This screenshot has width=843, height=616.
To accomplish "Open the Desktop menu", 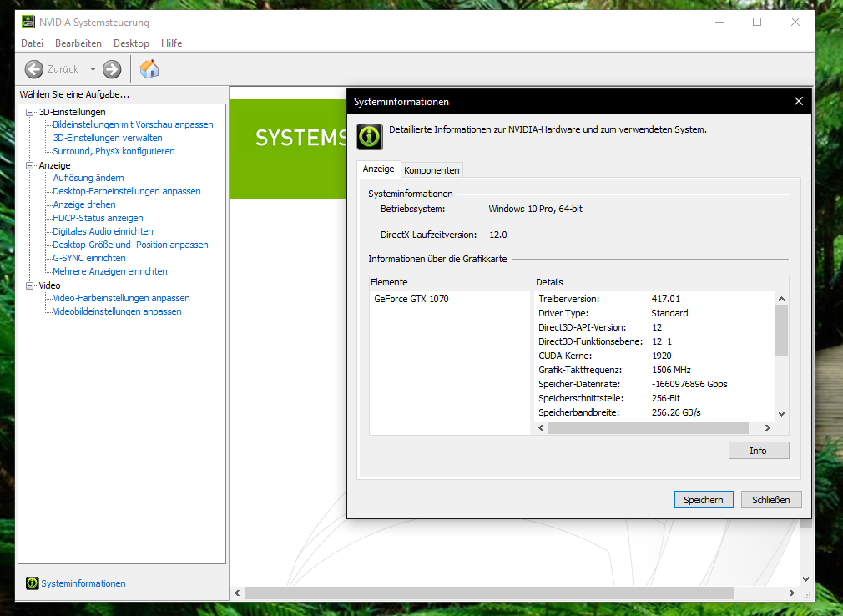I will [x=131, y=43].
